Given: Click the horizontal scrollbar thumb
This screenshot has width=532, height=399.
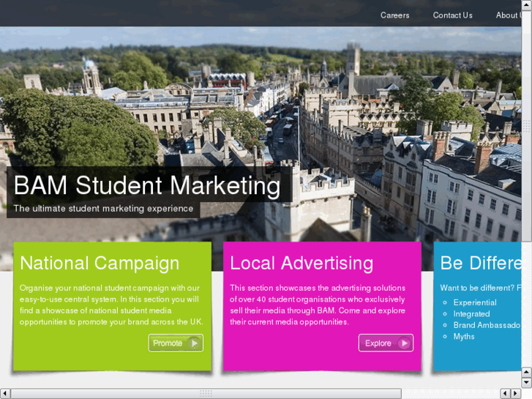Looking at the screenshot, I should pyautogui.click(x=206, y=394).
